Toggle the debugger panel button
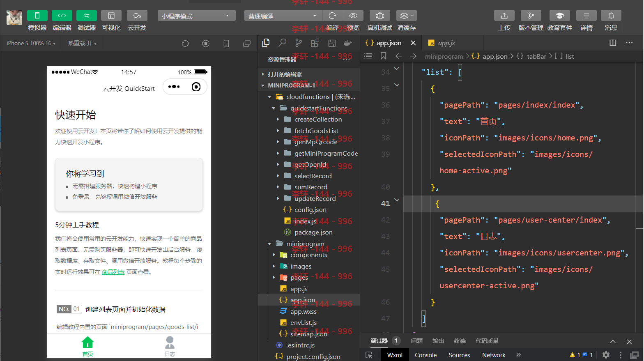 point(87,16)
